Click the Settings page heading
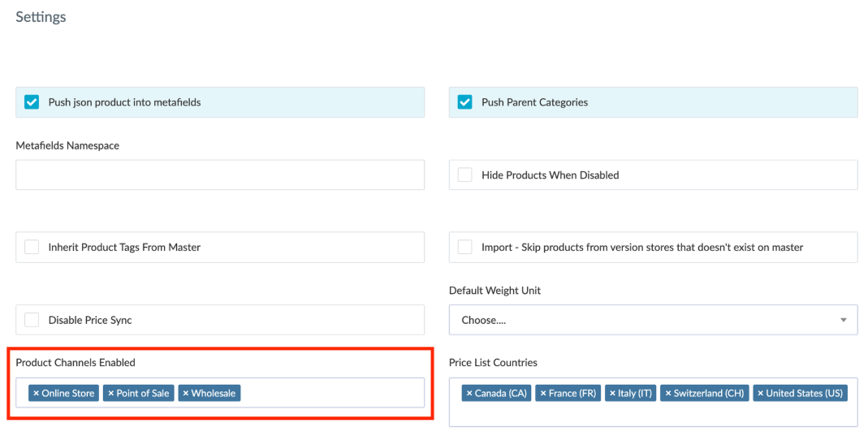This screenshot has width=868, height=436. pos(41,17)
